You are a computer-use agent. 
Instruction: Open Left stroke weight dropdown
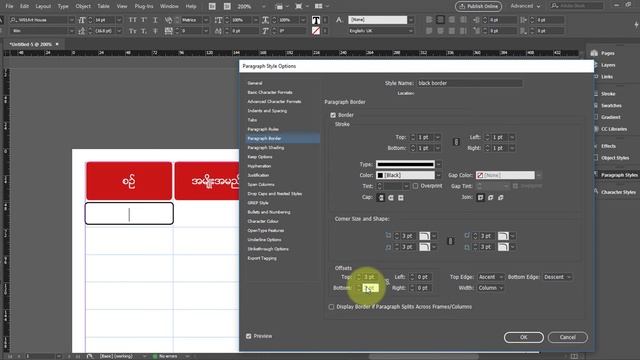point(512,138)
